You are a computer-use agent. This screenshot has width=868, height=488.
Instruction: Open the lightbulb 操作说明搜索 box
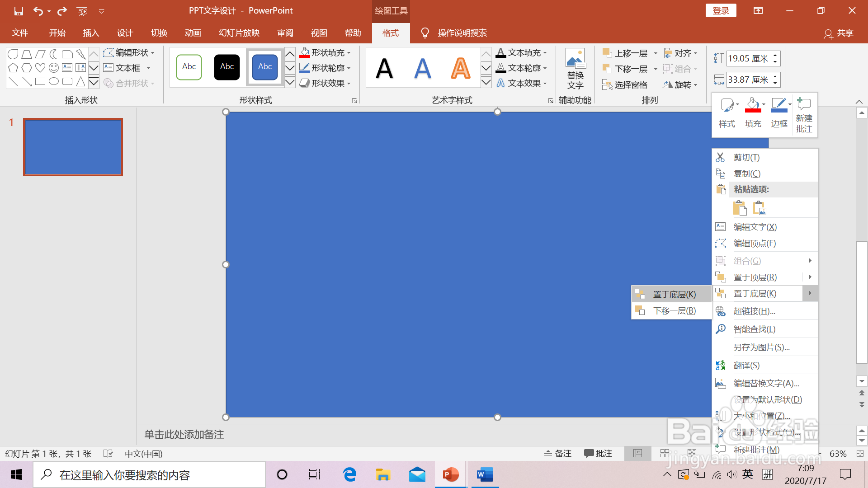pos(453,33)
